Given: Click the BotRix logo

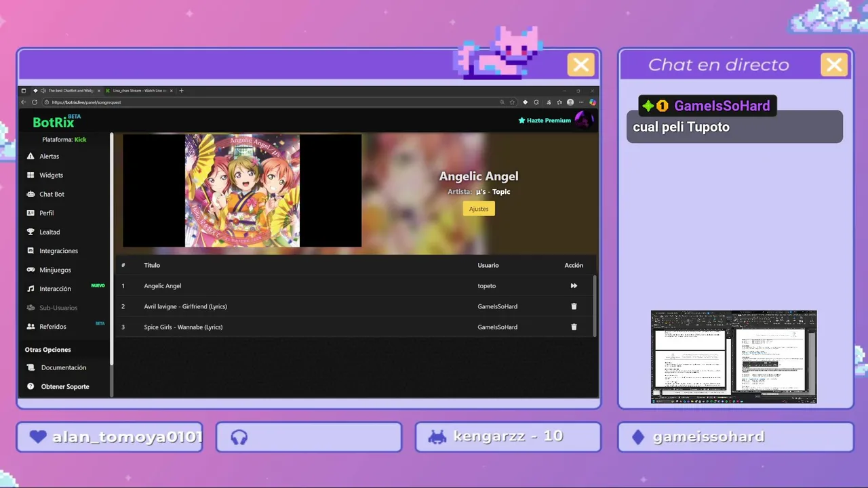Looking at the screenshot, I should (x=54, y=122).
